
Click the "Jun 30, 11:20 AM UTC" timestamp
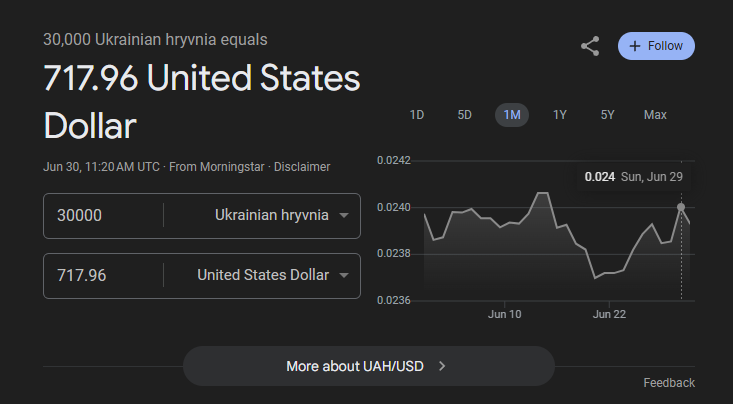(x=101, y=167)
